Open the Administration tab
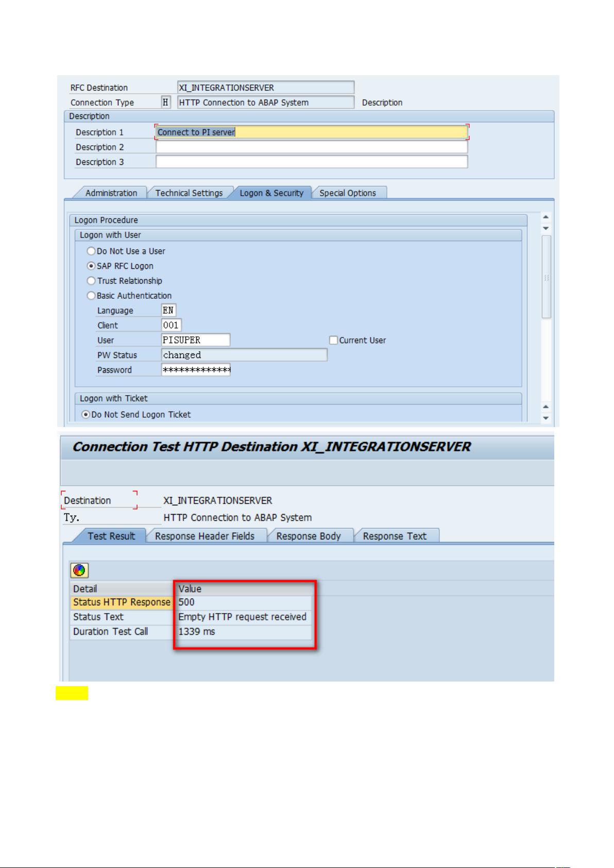 [111, 193]
